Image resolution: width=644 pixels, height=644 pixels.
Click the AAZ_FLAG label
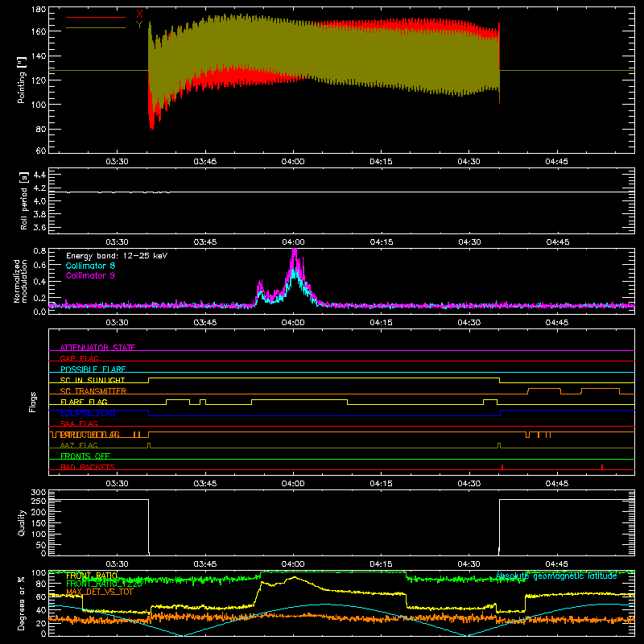pos(79,445)
